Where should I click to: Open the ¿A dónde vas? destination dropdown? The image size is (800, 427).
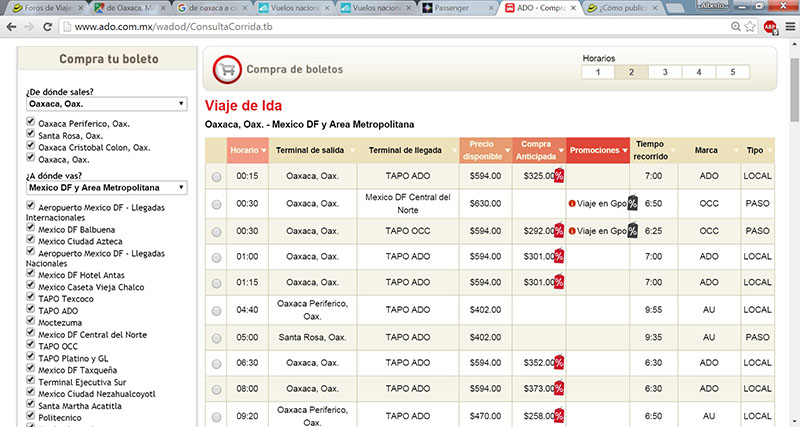[107, 188]
